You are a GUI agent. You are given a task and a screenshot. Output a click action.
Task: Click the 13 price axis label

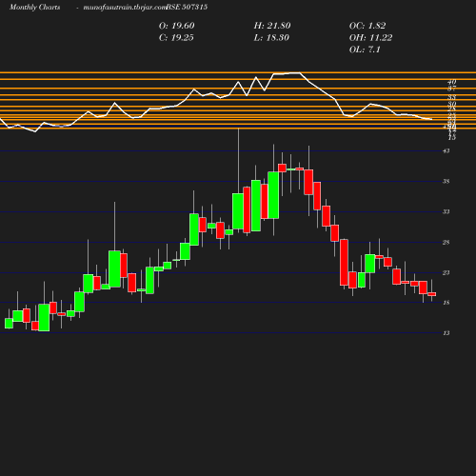click(x=446, y=333)
